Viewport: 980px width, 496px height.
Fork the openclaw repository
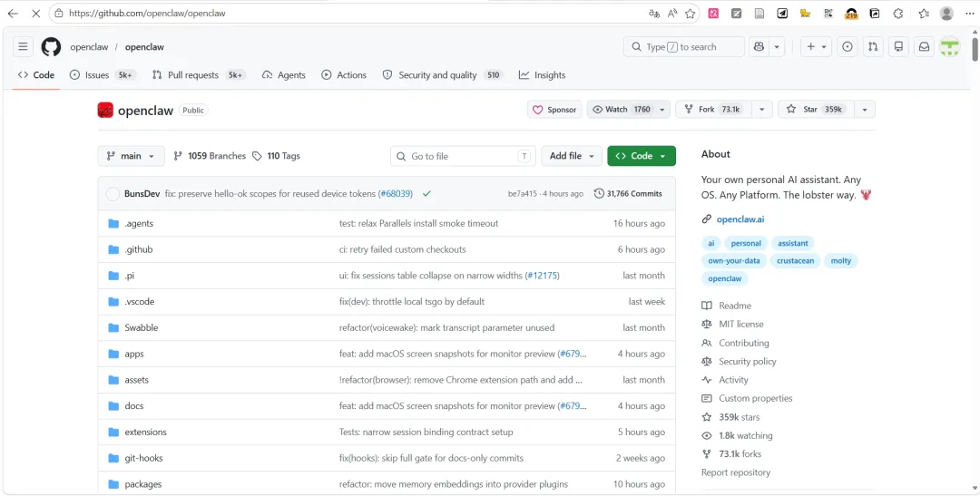pyautogui.click(x=714, y=110)
